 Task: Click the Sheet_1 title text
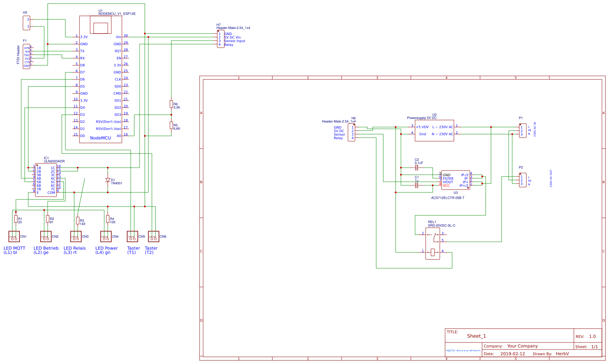[x=476, y=336]
